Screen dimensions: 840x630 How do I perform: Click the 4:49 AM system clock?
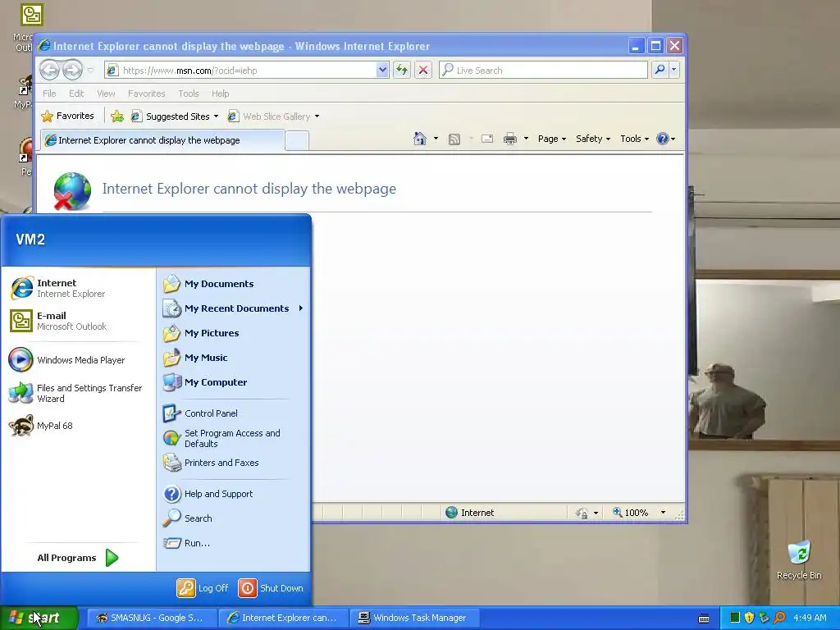click(810, 618)
